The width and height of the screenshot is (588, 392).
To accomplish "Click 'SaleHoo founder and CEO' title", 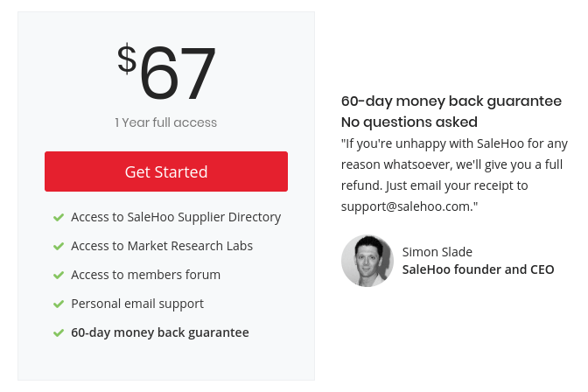I will click(x=478, y=269).
